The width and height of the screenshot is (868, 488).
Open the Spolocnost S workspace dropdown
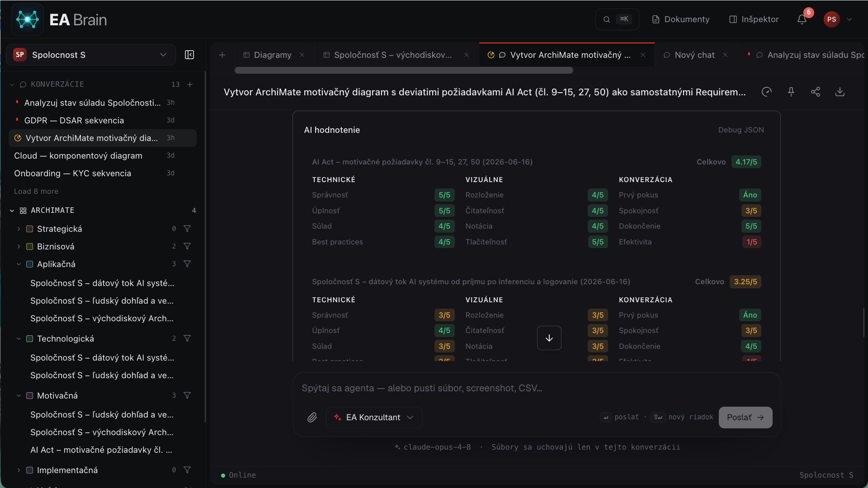tap(91, 55)
